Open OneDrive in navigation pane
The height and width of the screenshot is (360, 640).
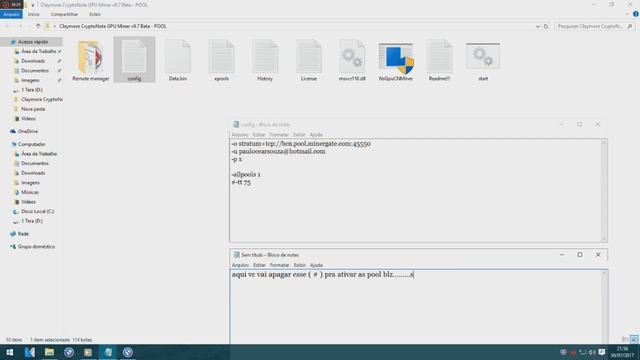28,131
